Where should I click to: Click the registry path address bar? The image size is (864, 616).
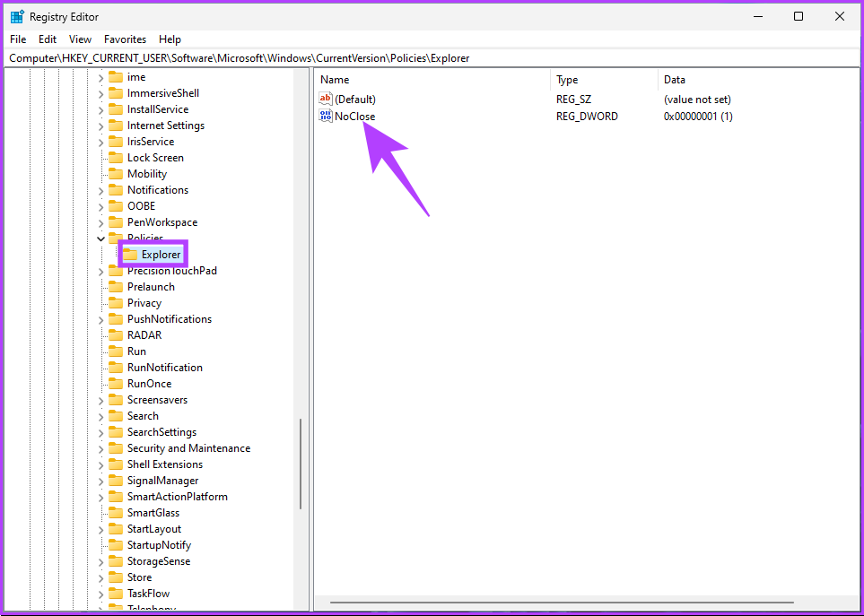tap(431, 58)
